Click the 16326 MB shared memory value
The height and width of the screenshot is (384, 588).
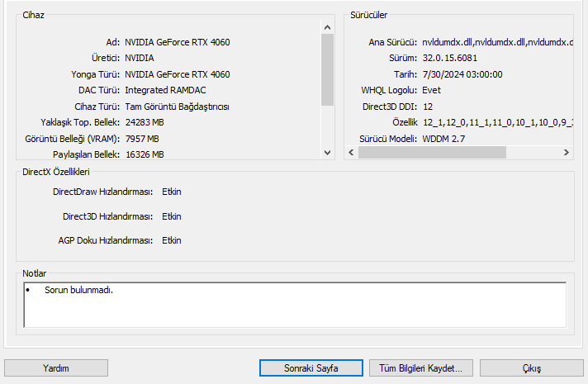pos(145,154)
